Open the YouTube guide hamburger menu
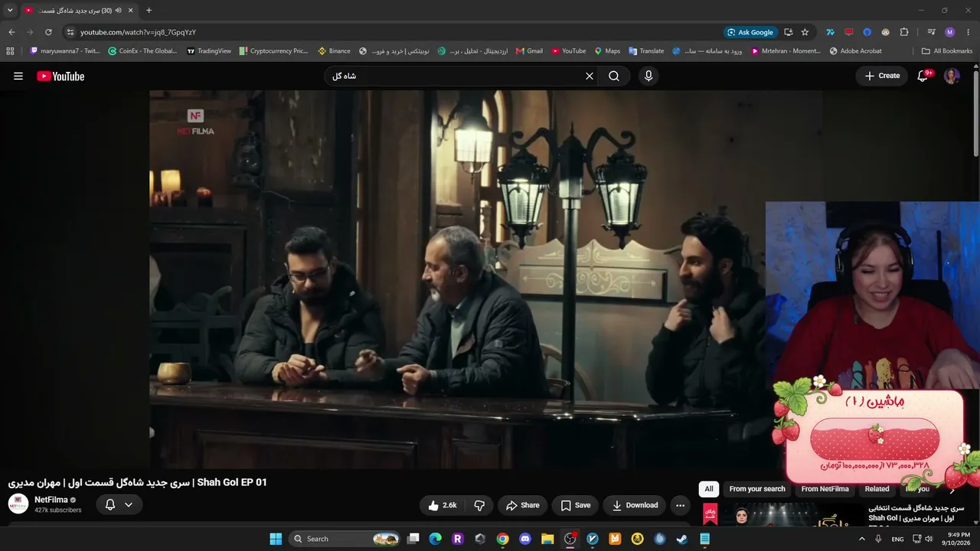This screenshot has height=551, width=980. pos(18,76)
